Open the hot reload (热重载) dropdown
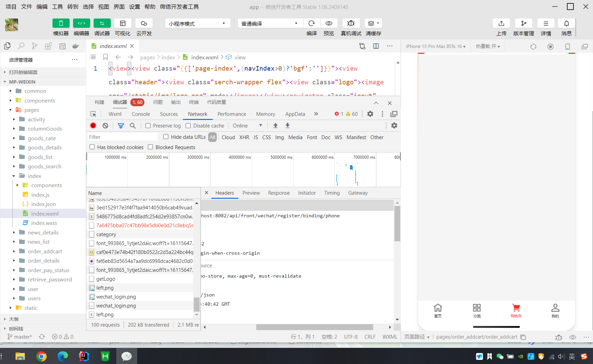The height and width of the screenshot is (364, 593). pos(488,46)
